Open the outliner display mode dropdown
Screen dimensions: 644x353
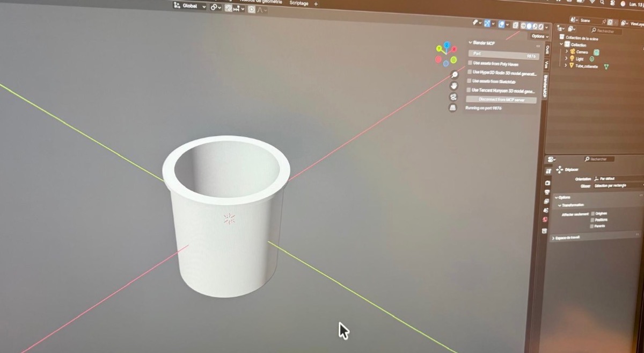coord(561,28)
